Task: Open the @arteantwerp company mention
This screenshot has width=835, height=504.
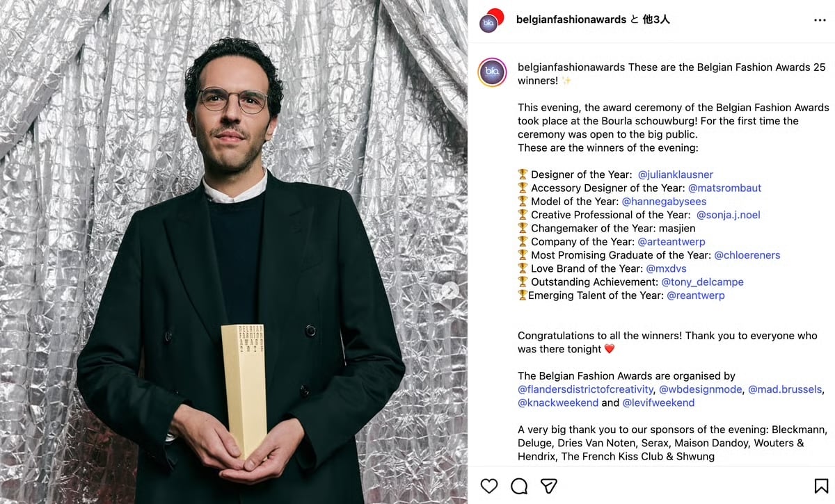Action: (x=671, y=242)
